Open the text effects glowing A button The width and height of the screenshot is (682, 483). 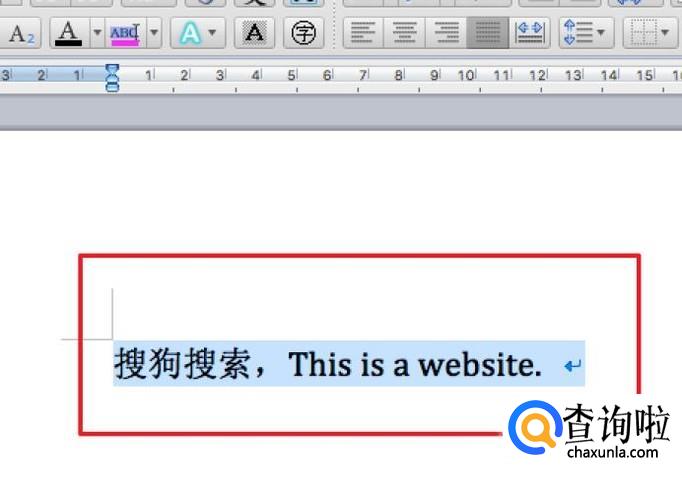(190, 34)
